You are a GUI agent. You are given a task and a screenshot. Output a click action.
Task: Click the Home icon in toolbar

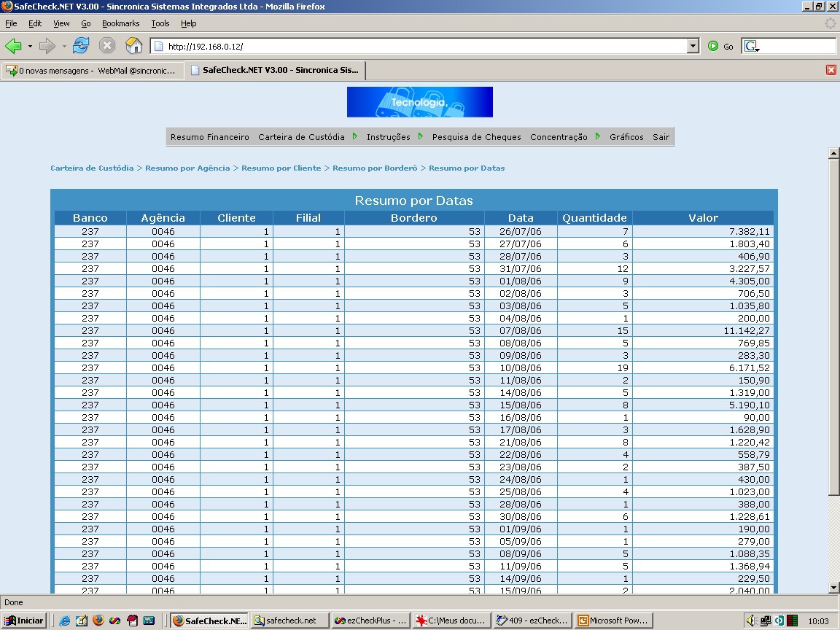(133, 46)
